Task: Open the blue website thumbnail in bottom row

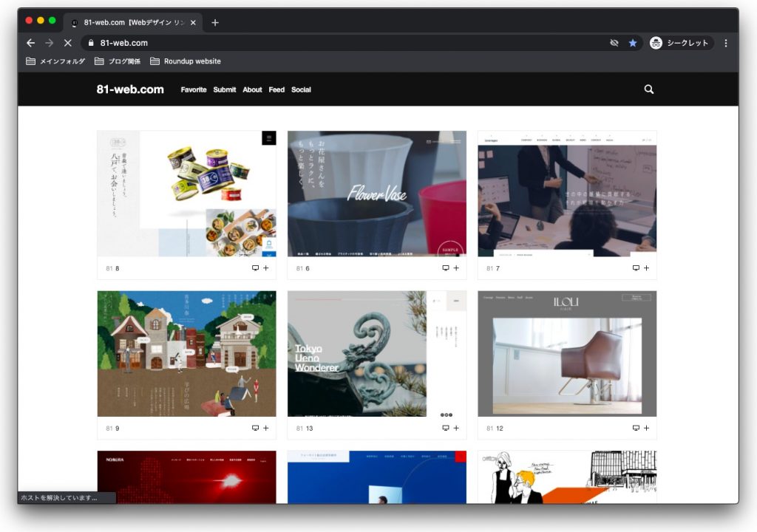Action: (377, 477)
